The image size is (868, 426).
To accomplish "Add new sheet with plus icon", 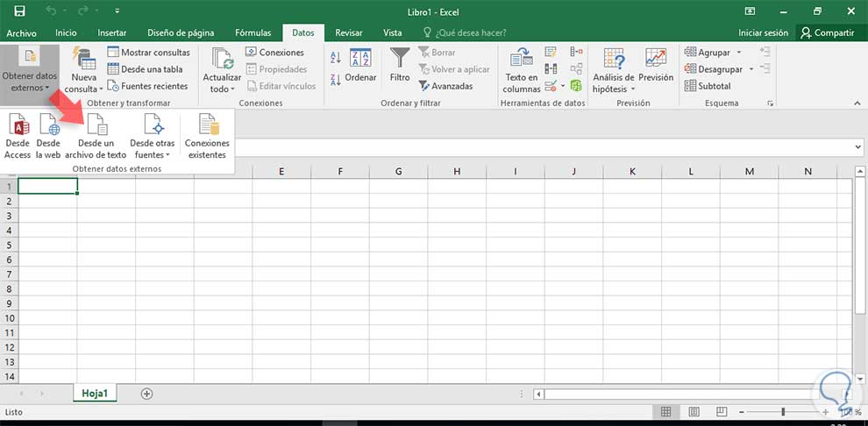I will tap(146, 394).
